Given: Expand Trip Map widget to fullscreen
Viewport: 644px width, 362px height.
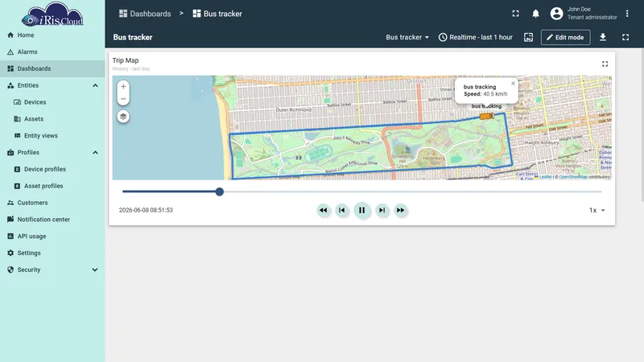Looking at the screenshot, I should coord(605,64).
